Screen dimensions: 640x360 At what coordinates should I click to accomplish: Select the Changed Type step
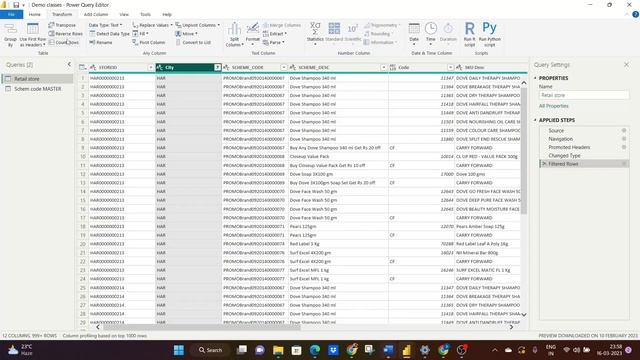tap(584, 156)
